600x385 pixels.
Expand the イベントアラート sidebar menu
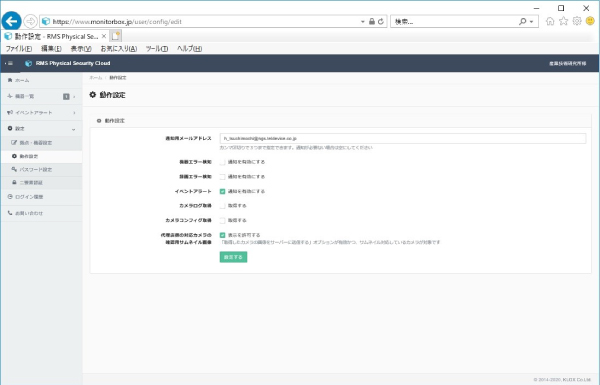[x=41, y=113]
